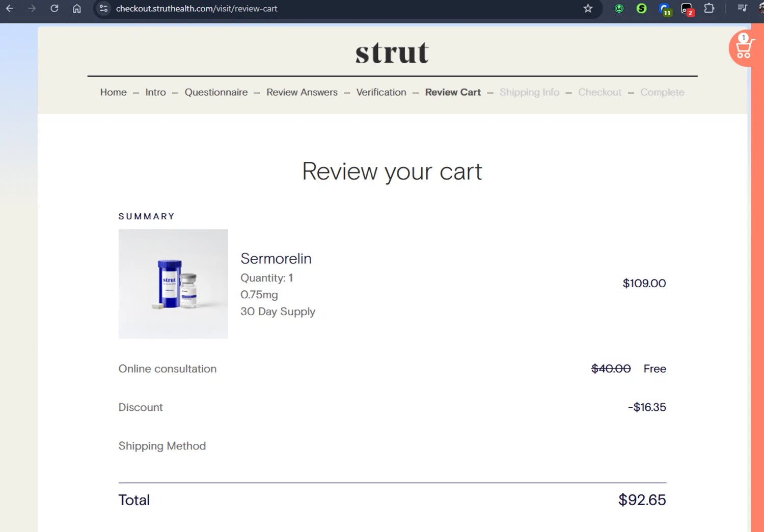The image size is (764, 532).
Task: Go to the Home step
Action: (x=113, y=92)
